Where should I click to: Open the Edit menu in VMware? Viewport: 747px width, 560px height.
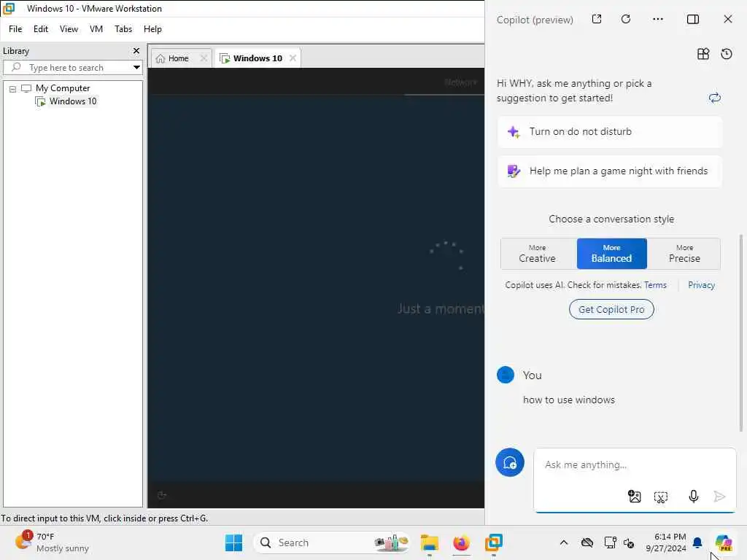(41, 29)
